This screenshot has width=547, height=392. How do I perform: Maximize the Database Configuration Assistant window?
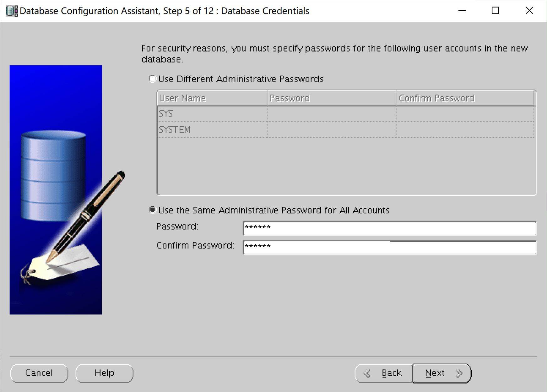pos(495,11)
